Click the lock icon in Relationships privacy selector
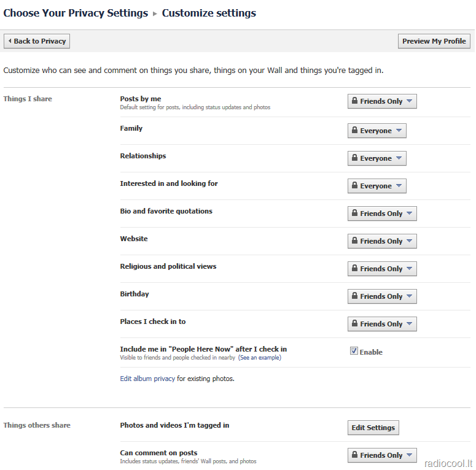This screenshot has width=476, height=470. pyautogui.click(x=354, y=158)
